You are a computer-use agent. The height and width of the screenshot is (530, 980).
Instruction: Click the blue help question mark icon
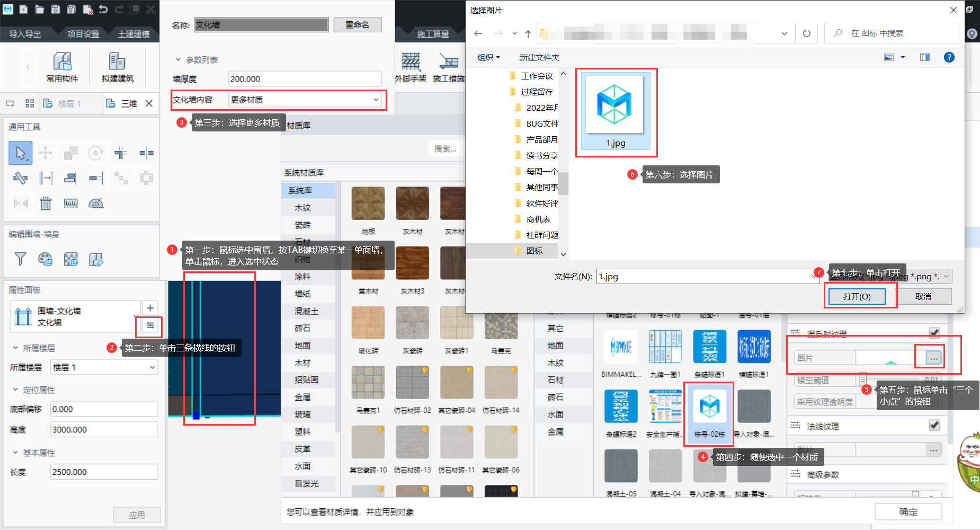(949, 57)
